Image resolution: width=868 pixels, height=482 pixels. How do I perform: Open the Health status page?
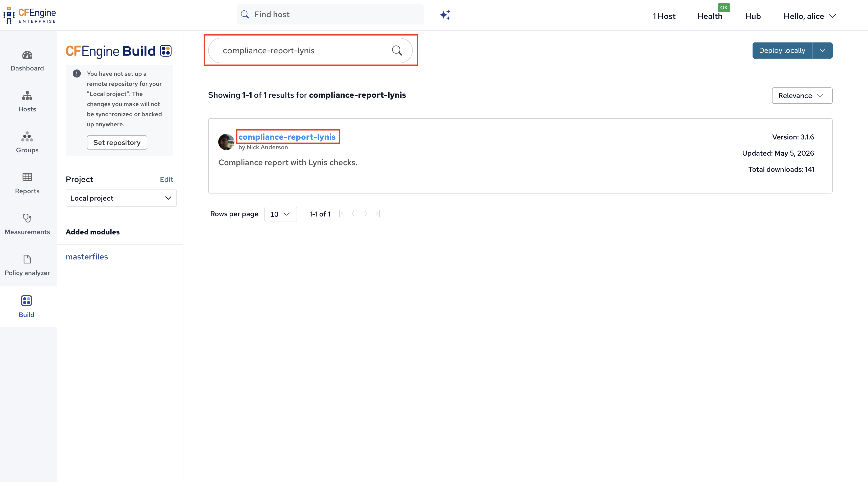click(710, 16)
